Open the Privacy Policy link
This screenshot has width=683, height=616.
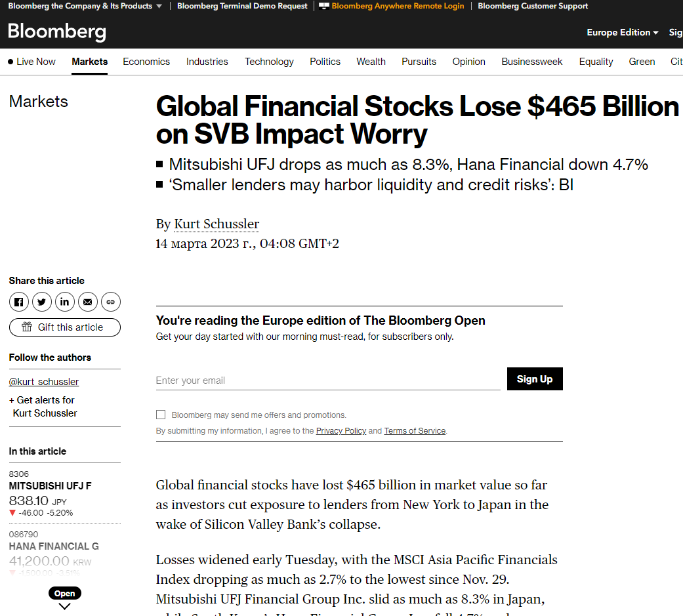pos(341,431)
